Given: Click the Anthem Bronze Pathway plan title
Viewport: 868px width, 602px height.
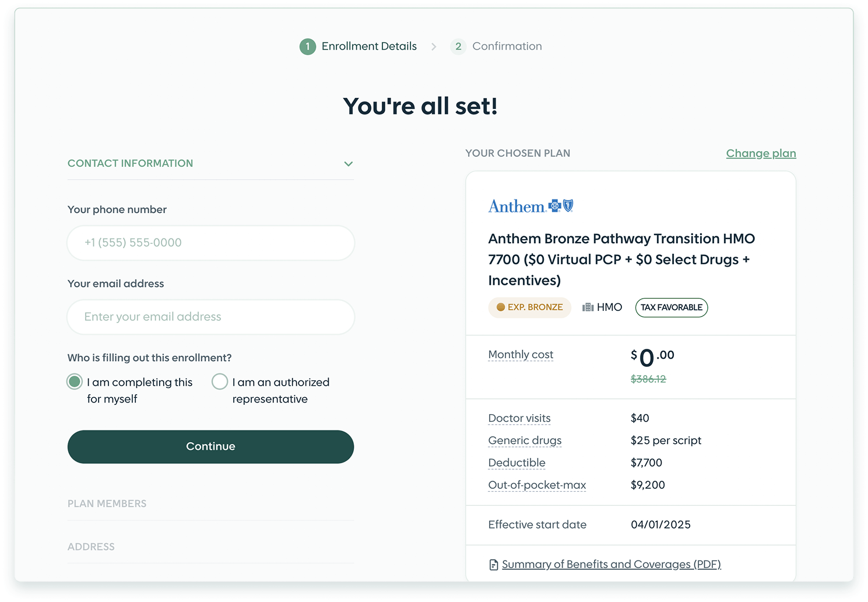Looking at the screenshot, I should 621,260.
